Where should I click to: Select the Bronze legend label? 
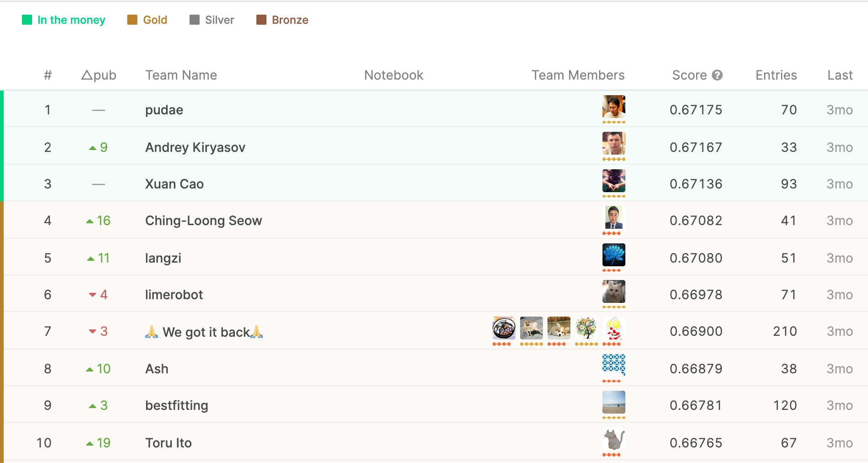tap(290, 20)
